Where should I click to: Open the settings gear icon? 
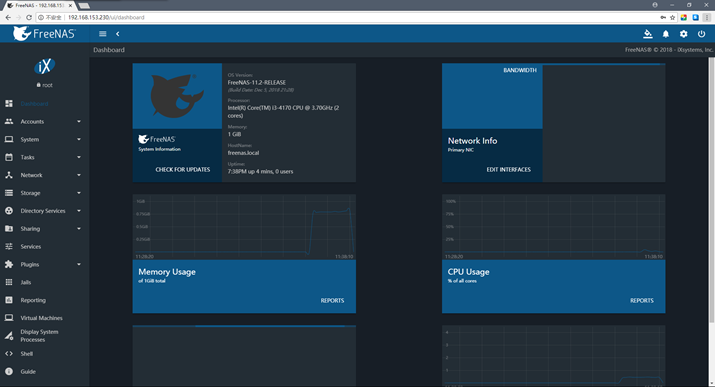coord(683,34)
